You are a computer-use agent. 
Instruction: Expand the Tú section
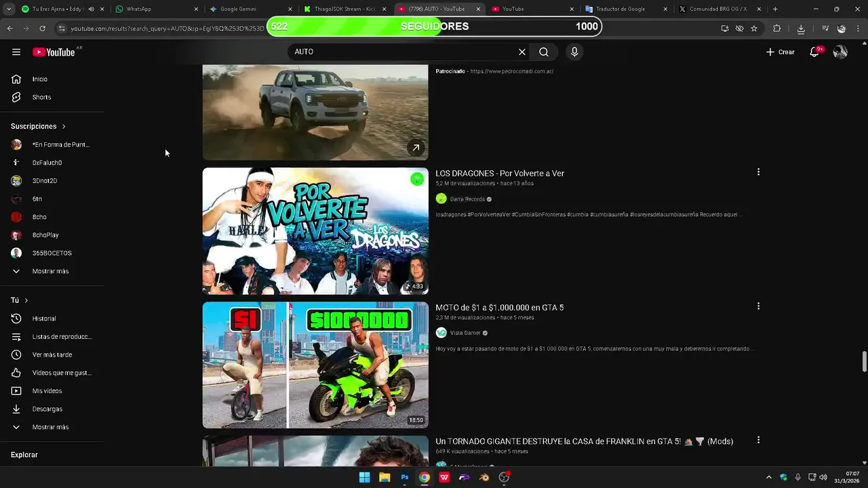(x=20, y=300)
